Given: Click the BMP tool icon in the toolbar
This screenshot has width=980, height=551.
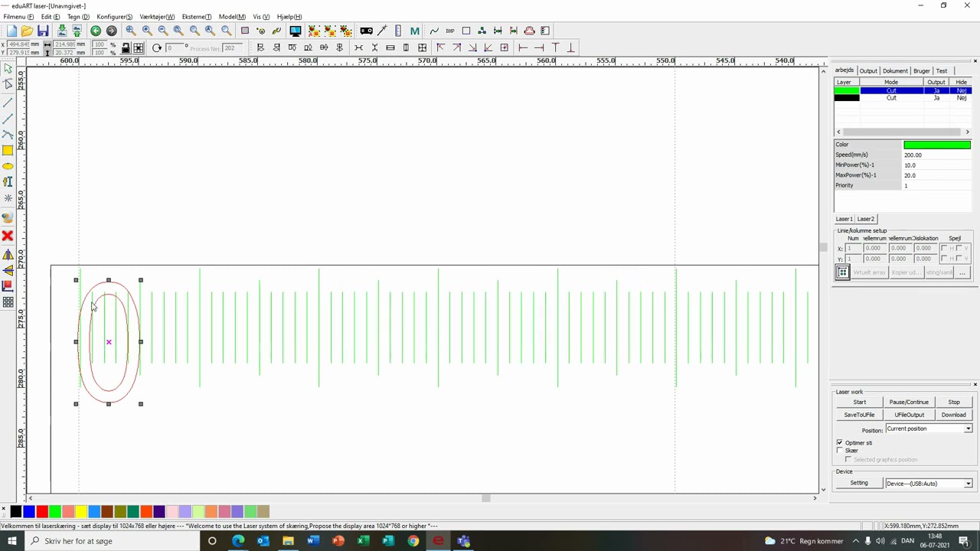Looking at the screenshot, I should (x=449, y=31).
